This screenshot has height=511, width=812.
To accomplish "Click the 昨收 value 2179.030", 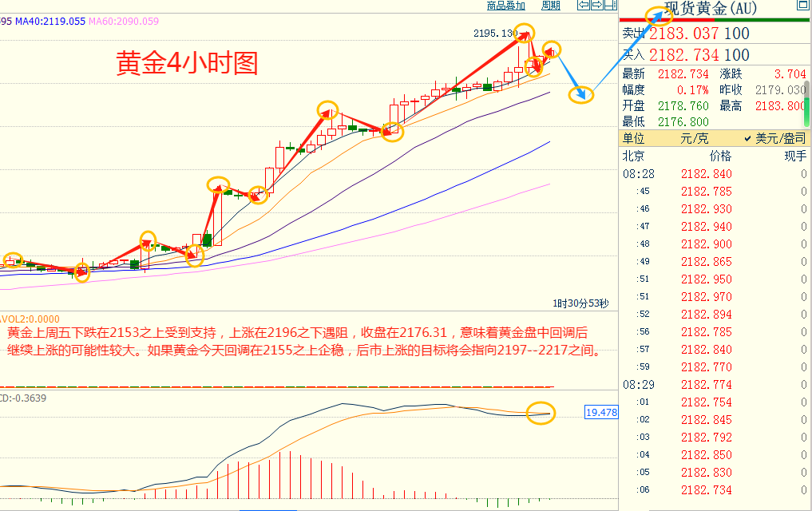I will click(780, 90).
